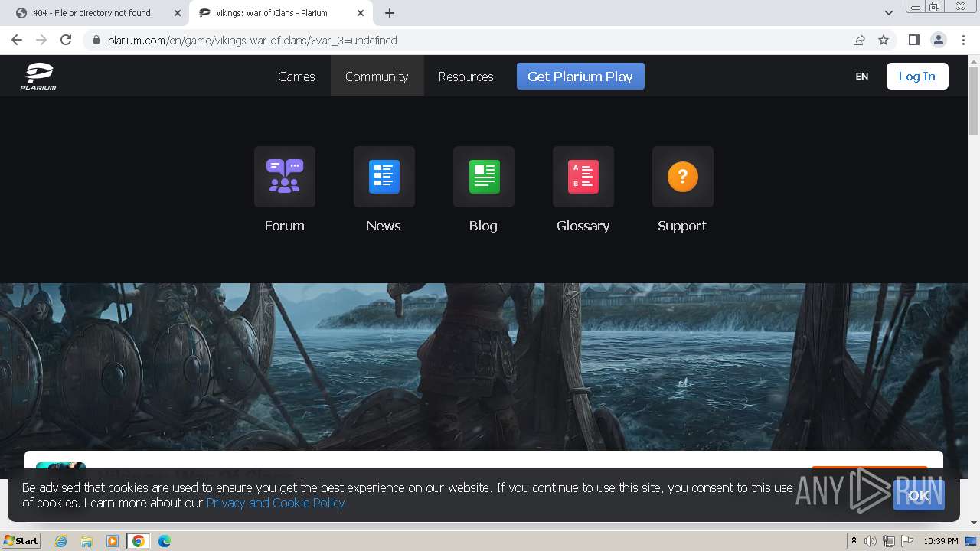980x551 pixels.
Task: Select the Vikings: War of Clans tab
Action: pyautogui.click(x=281, y=13)
